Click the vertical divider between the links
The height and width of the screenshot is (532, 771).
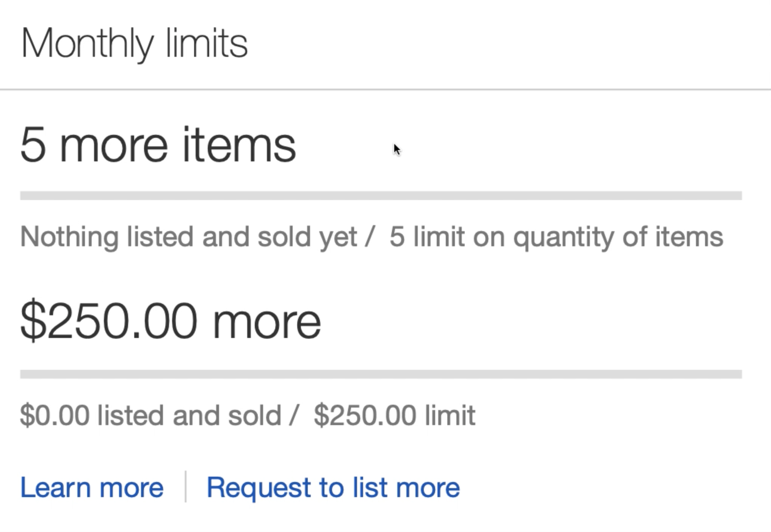click(185, 487)
